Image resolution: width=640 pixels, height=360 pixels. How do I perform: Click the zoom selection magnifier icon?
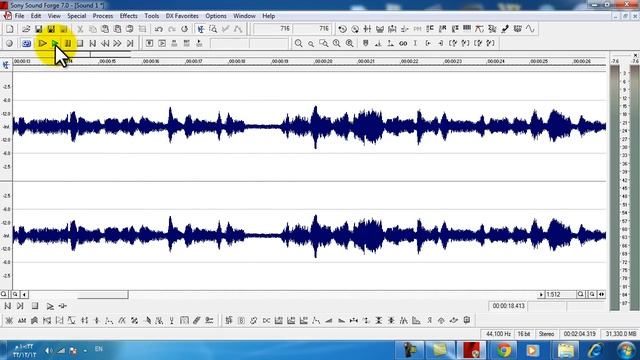324,43
